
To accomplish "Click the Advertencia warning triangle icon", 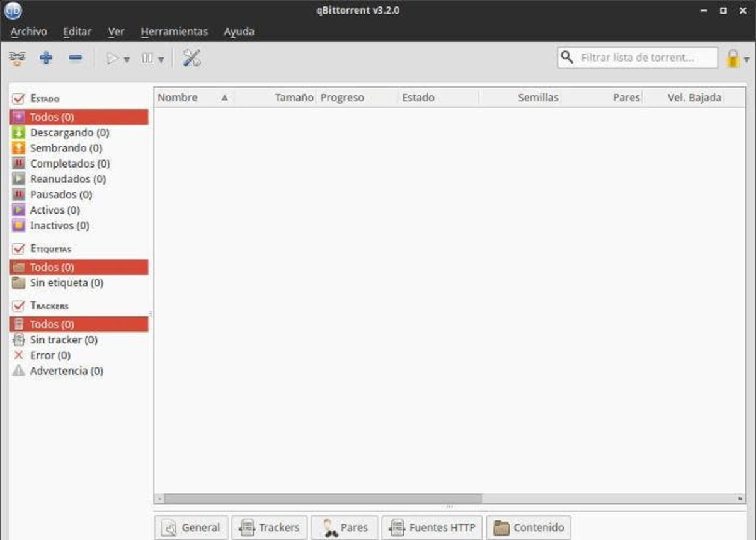I will click(x=19, y=371).
